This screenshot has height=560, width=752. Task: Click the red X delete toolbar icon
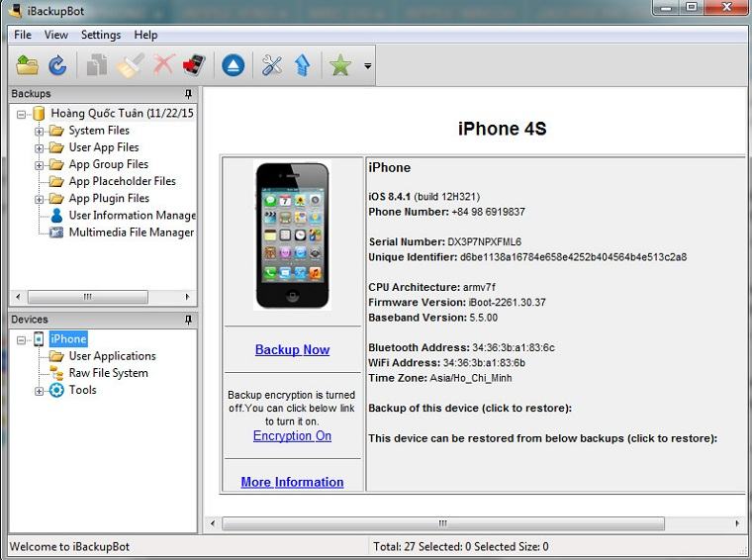coord(163,65)
